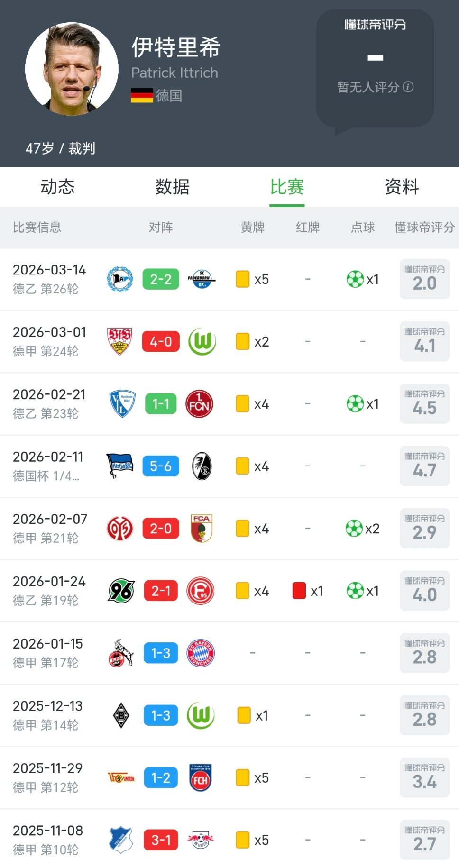Tap the info icon beside 暂无人评分
The height and width of the screenshot is (868, 459).
408,87
